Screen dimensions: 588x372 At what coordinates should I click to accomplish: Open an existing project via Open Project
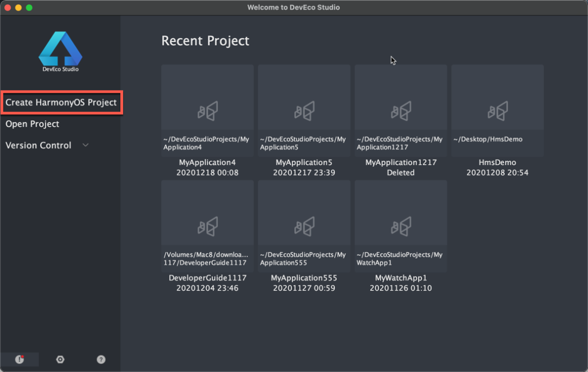click(x=32, y=124)
